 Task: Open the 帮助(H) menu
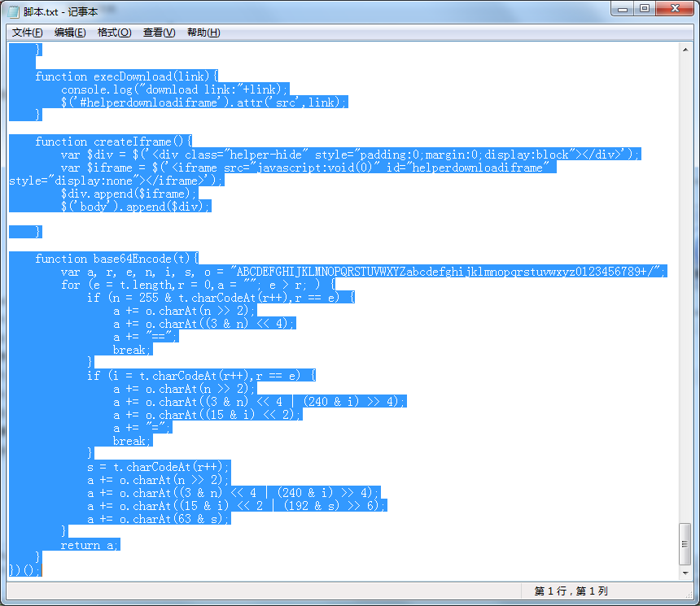(x=203, y=33)
